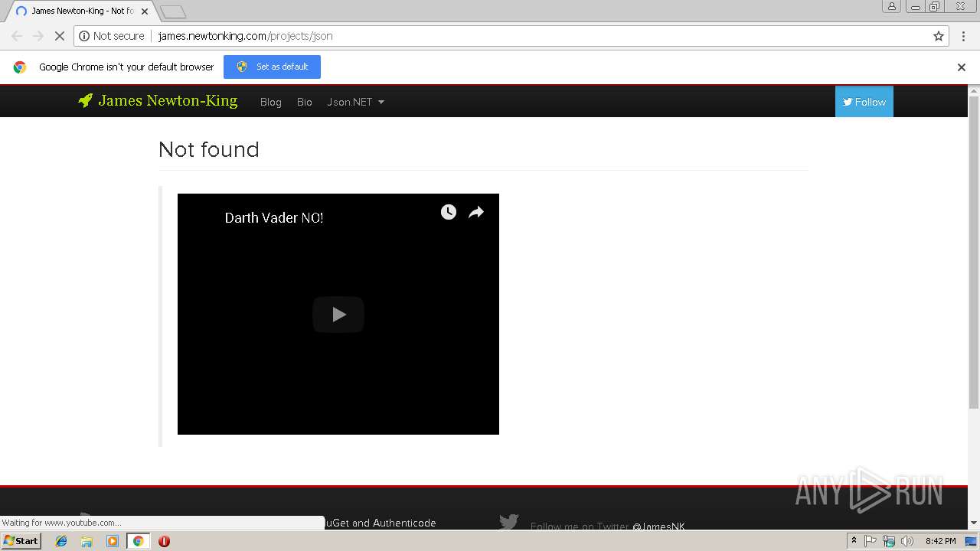Show hidden system tray icons
The width and height of the screenshot is (980, 551).
click(x=854, y=541)
